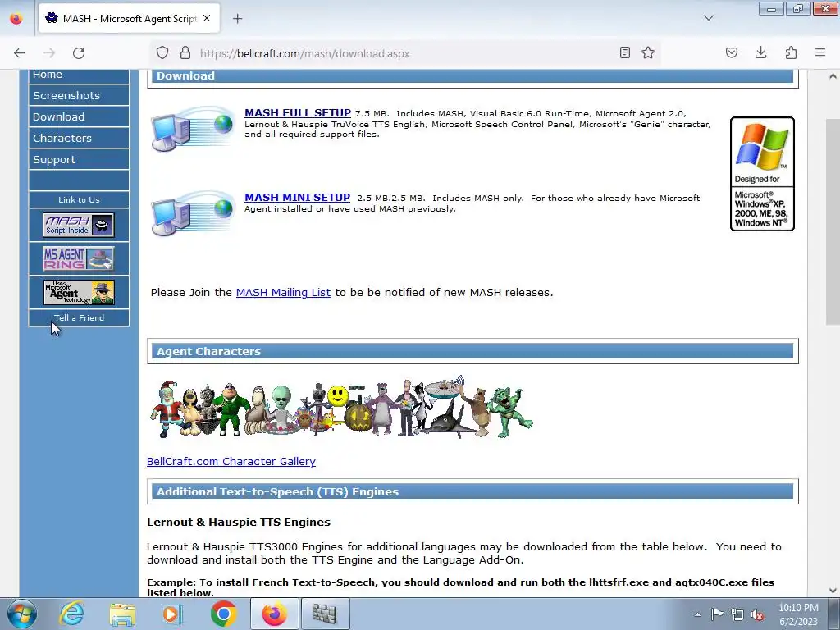Click the lhttsfrf.exe link
Screen dimensions: 840x630
click(619, 582)
